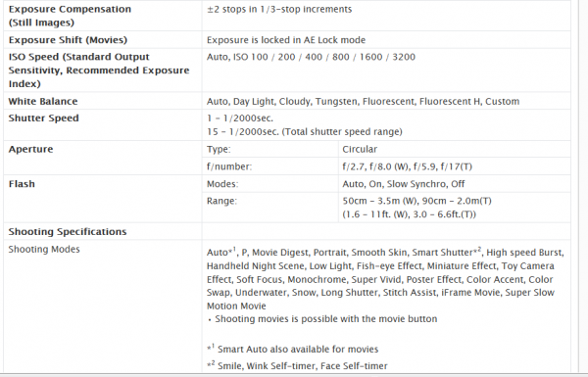Click the Circular aperture type value
The width and height of the screenshot is (588, 377).
(360, 149)
